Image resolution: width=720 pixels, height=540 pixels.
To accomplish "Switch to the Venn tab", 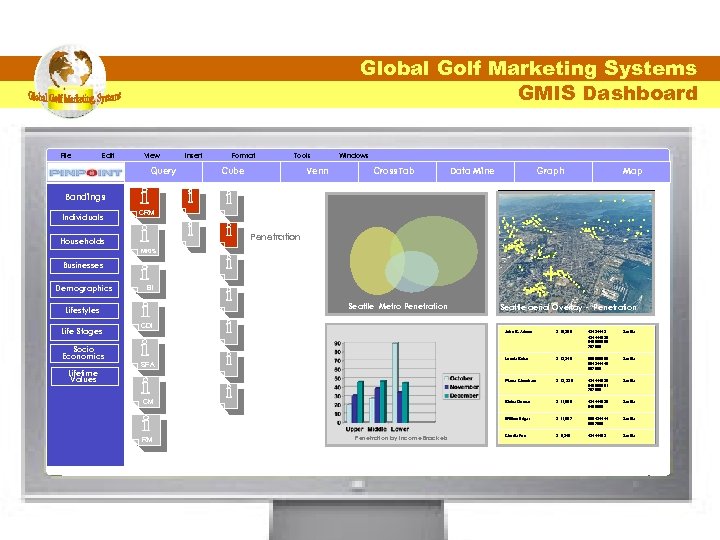I will click(320, 172).
